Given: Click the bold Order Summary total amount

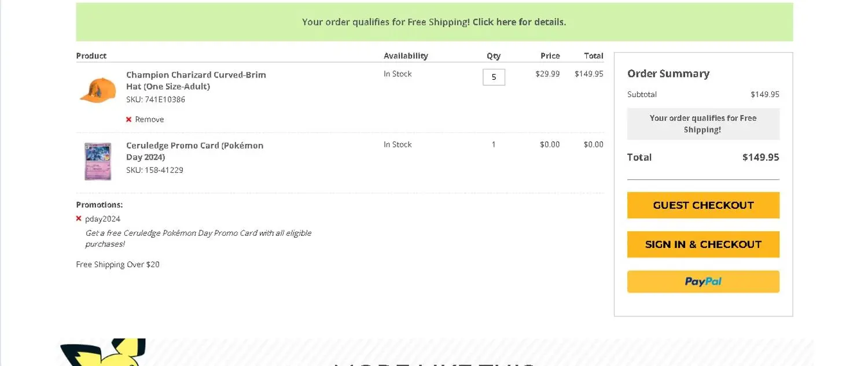Looking at the screenshot, I should pyautogui.click(x=760, y=157).
